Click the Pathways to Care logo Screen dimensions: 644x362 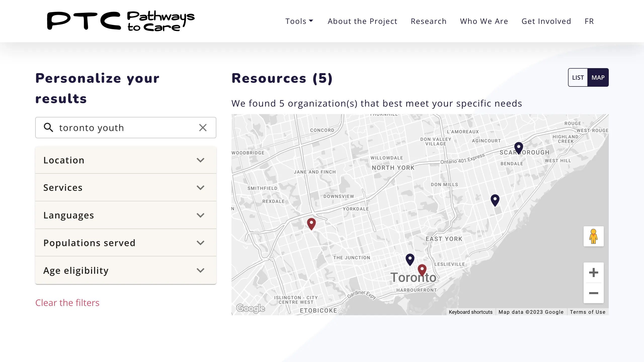121,21
